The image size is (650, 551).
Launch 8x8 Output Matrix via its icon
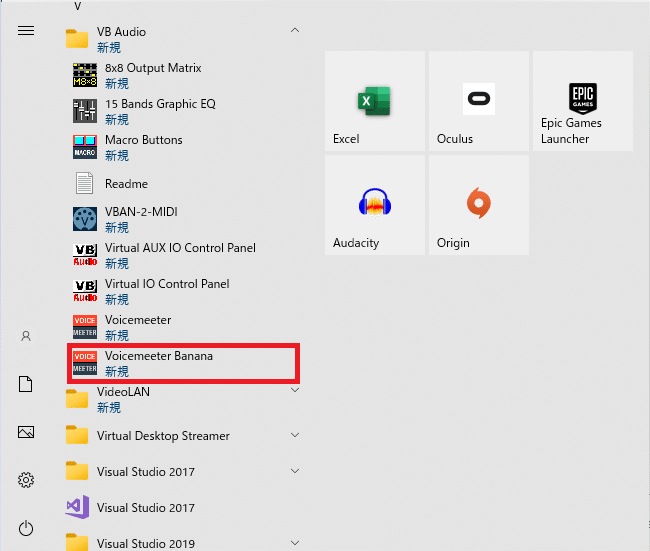tap(85, 75)
